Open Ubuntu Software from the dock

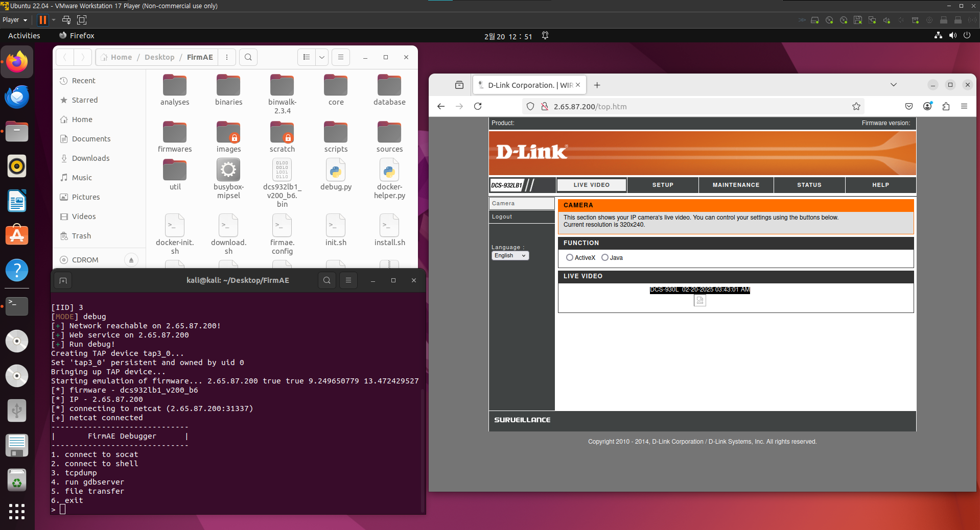[x=17, y=235]
